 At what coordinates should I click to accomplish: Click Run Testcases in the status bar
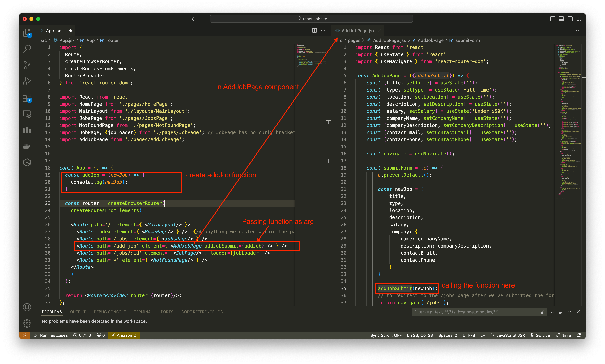pyautogui.click(x=50, y=335)
